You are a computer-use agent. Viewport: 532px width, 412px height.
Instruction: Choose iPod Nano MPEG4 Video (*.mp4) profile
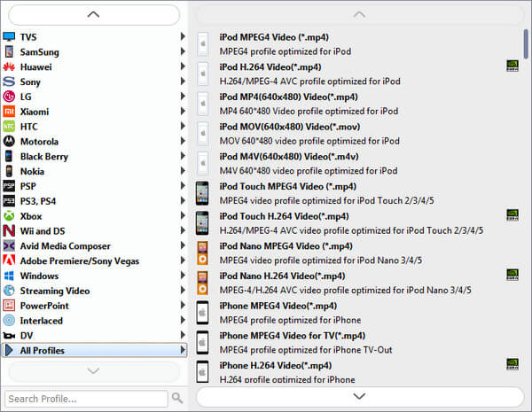[x=358, y=253]
